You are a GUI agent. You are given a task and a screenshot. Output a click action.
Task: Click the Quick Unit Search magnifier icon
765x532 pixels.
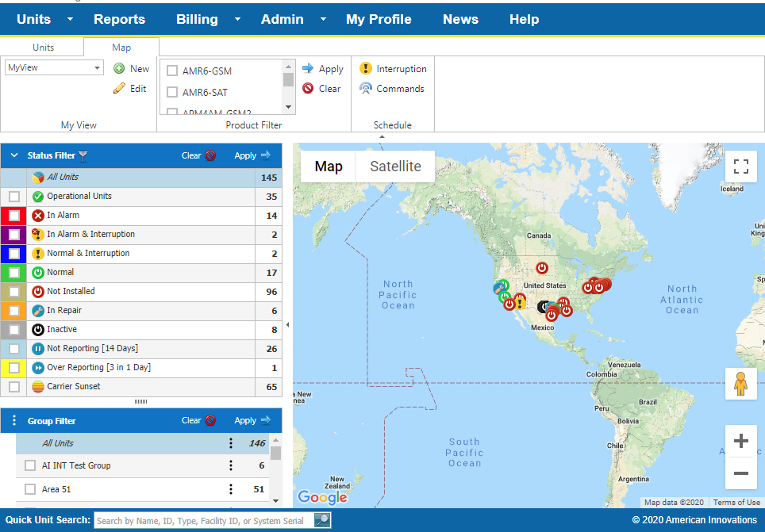(321, 519)
